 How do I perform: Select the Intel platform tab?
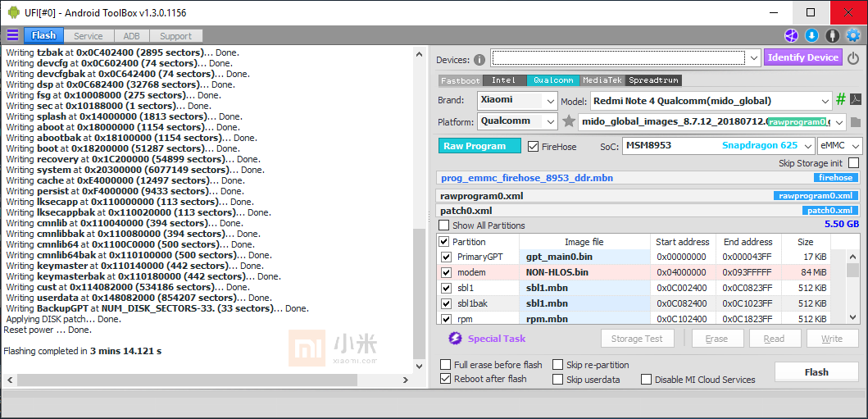tap(504, 80)
